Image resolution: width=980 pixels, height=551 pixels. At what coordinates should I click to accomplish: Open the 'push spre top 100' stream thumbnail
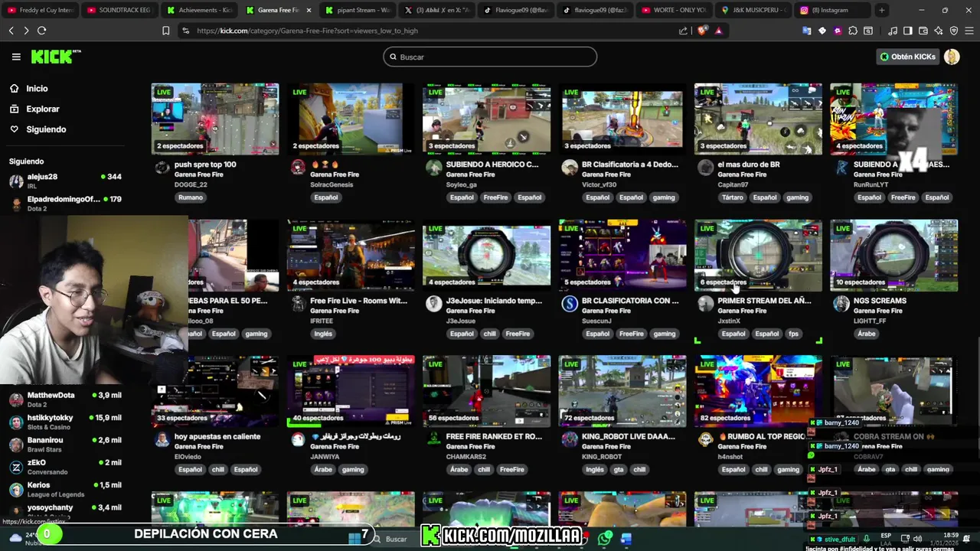(215, 119)
